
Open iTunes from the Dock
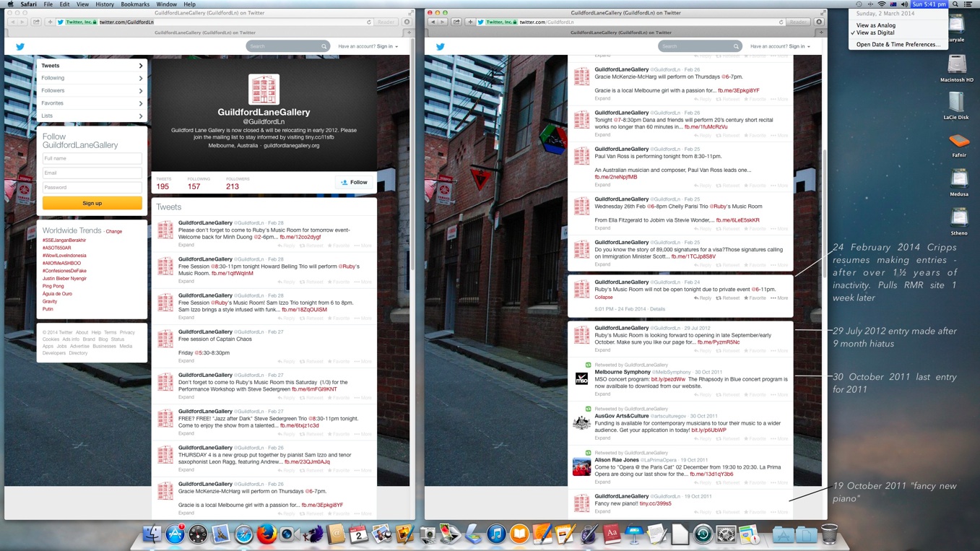(496, 534)
